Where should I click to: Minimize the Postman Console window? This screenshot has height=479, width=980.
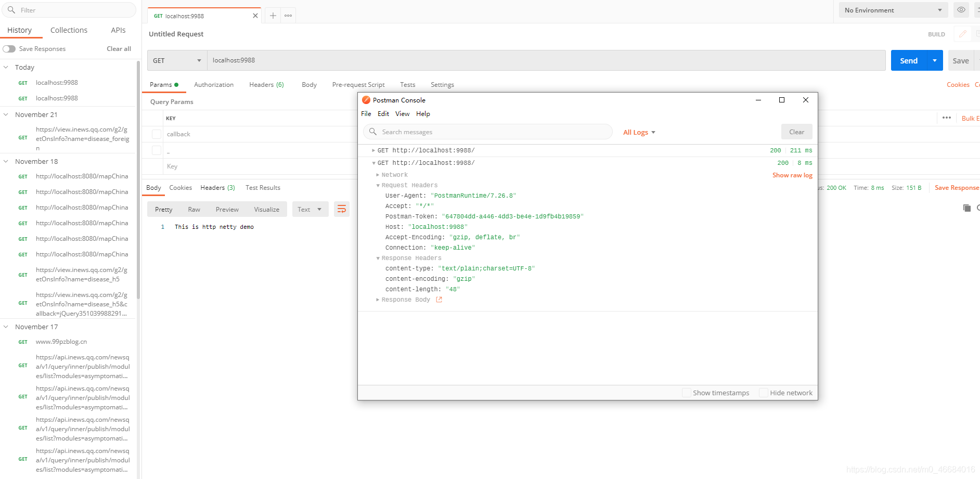758,100
